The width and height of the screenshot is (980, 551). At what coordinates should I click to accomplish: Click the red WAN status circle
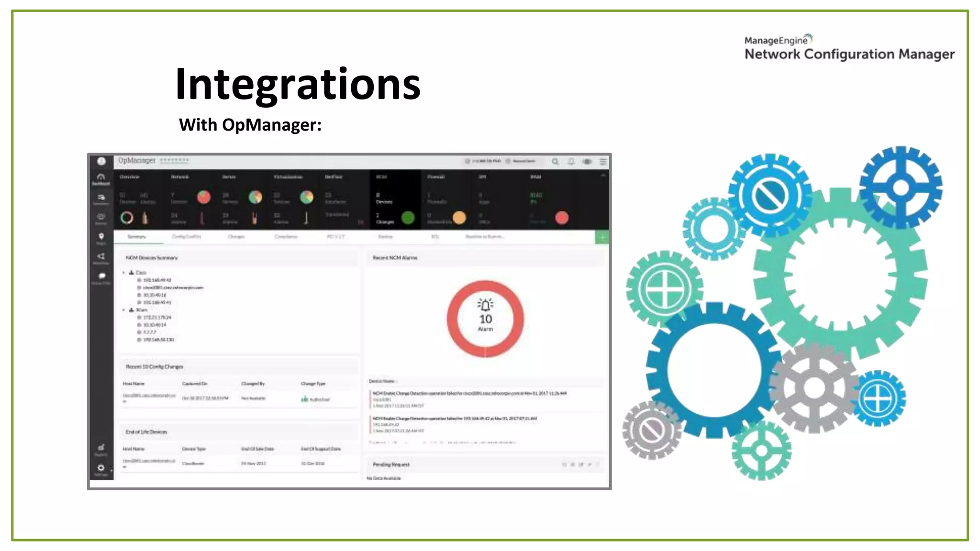pos(562,218)
